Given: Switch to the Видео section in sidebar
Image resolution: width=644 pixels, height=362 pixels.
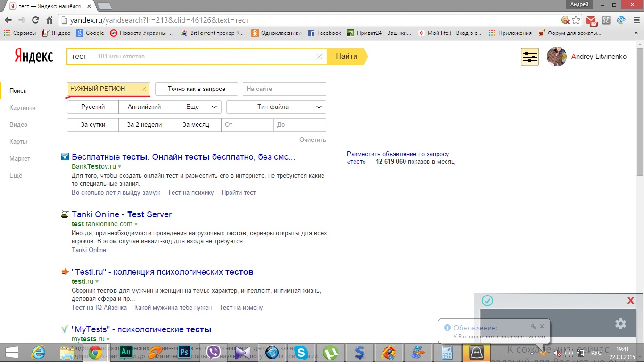Looking at the screenshot, I should (x=18, y=124).
